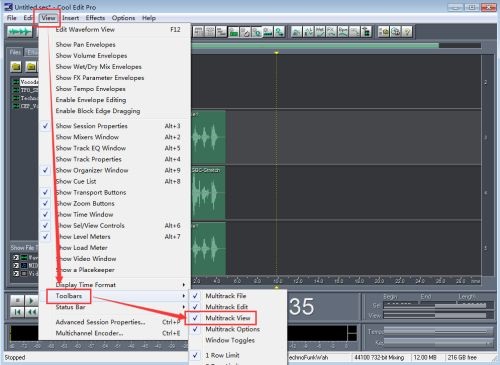Click the Go to Beginning transport button
Image resolution: width=500 pixels, height=365 pixels.
tap(17, 312)
